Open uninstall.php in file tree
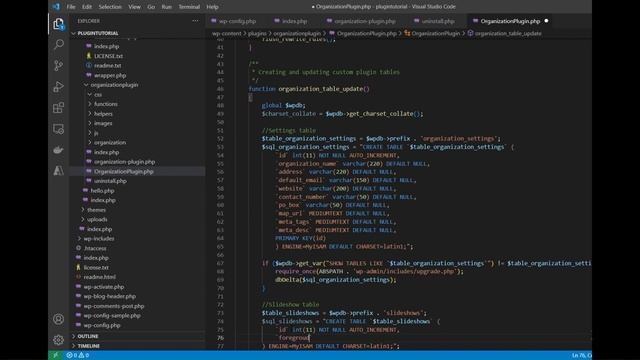Viewport: 640px width, 360px height. pyautogui.click(x=110, y=181)
